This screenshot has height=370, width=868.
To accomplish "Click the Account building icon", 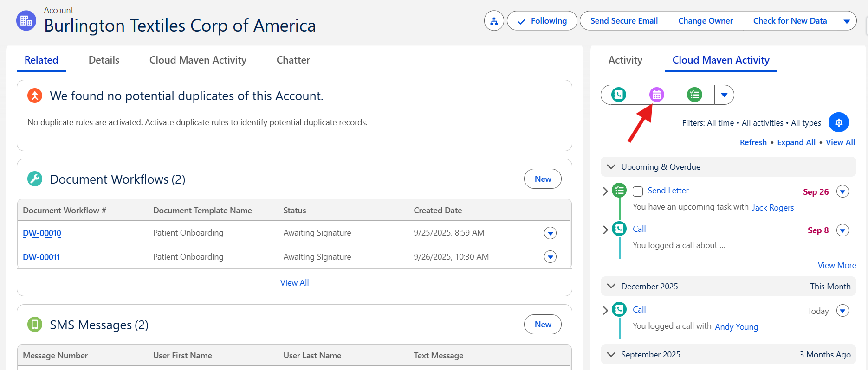I will click(x=26, y=21).
